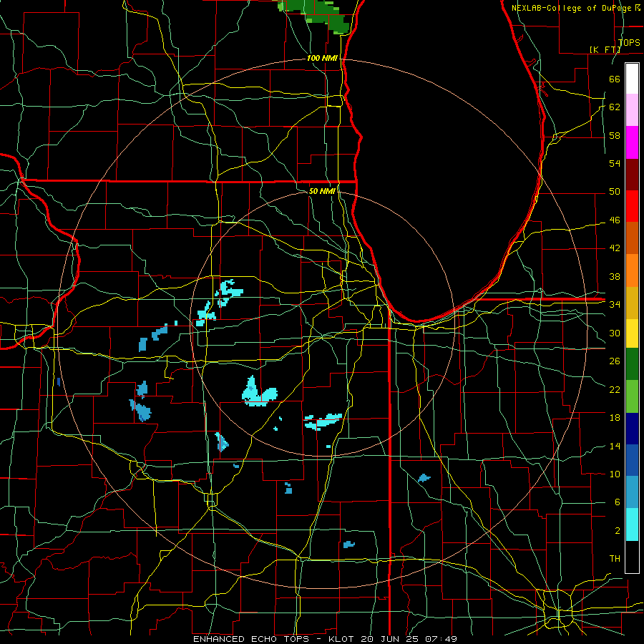Click the cyan 2 kft legend swatch
Image resolution: width=644 pixels, height=644 pixels.
[632, 525]
